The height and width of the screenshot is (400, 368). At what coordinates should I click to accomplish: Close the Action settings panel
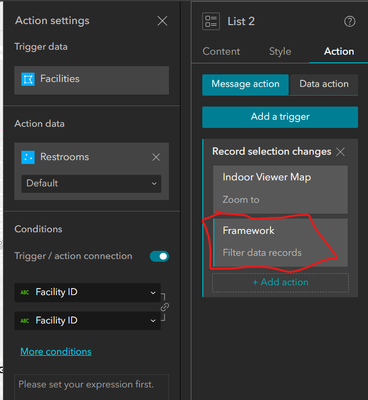(162, 21)
